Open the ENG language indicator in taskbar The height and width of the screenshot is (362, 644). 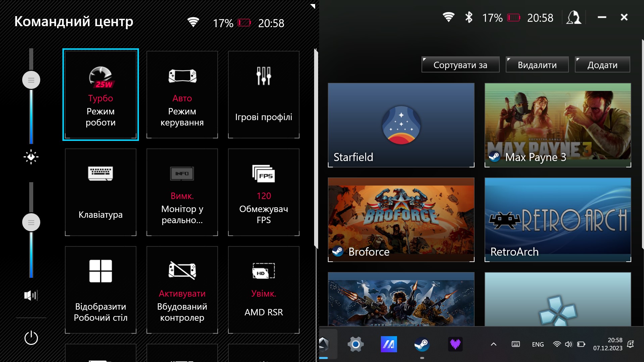point(538,345)
